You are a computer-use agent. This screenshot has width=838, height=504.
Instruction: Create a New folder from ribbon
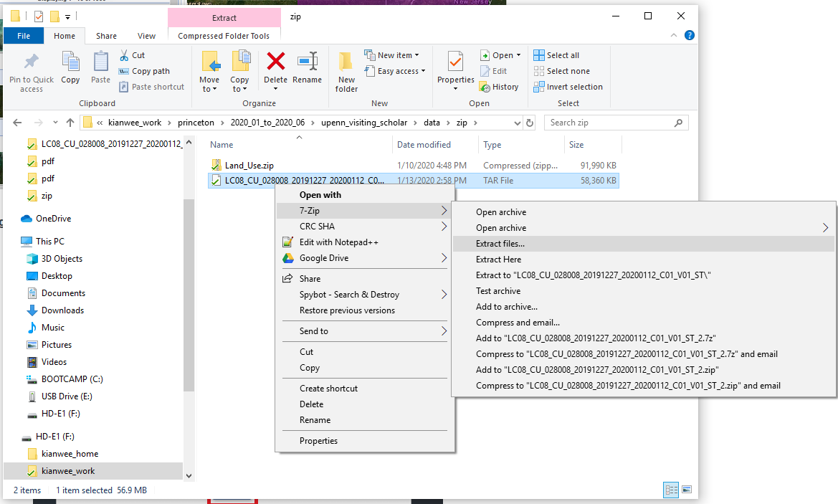346,71
